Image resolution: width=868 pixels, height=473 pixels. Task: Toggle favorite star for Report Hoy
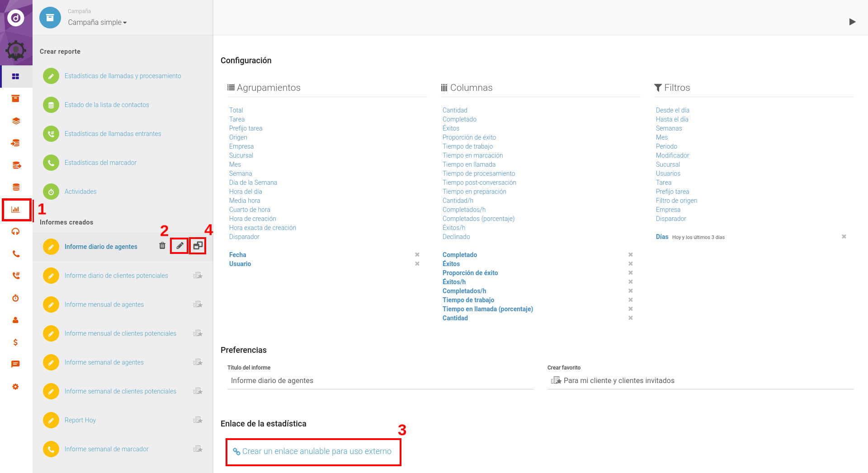198,420
